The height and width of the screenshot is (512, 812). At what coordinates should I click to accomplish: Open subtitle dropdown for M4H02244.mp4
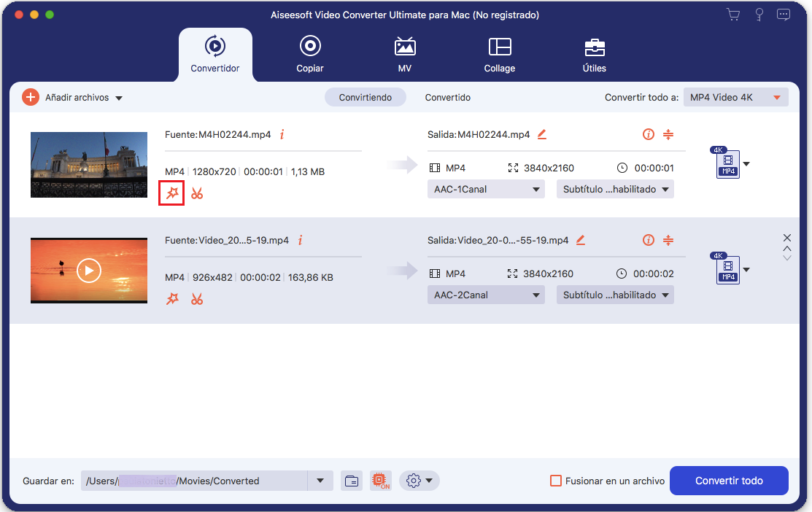pyautogui.click(x=615, y=189)
